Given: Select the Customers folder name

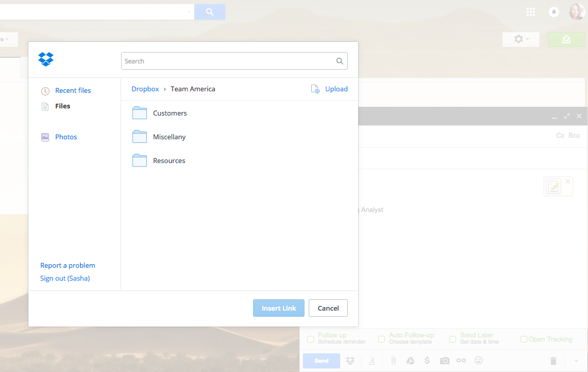Looking at the screenshot, I should [x=170, y=113].
